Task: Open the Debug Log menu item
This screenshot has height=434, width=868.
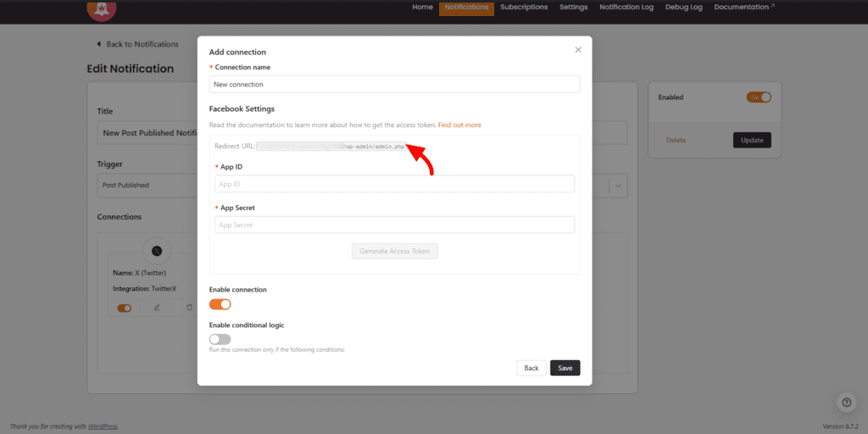Action: pos(684,7)
